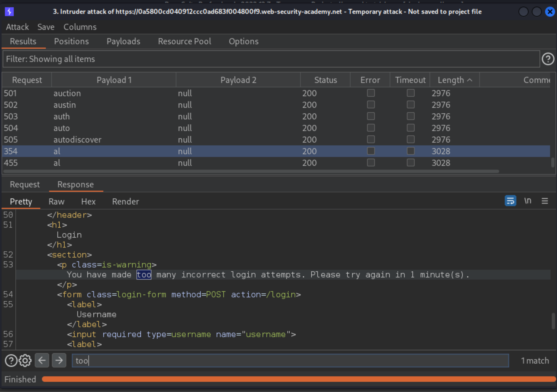
Task: Toggle the Timeout checkbox for request 502
Action: point(410,105)
